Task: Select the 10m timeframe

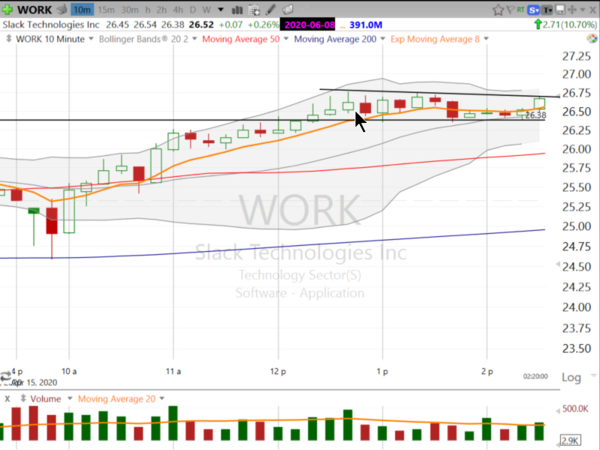Action: click(x=82, y=10)
